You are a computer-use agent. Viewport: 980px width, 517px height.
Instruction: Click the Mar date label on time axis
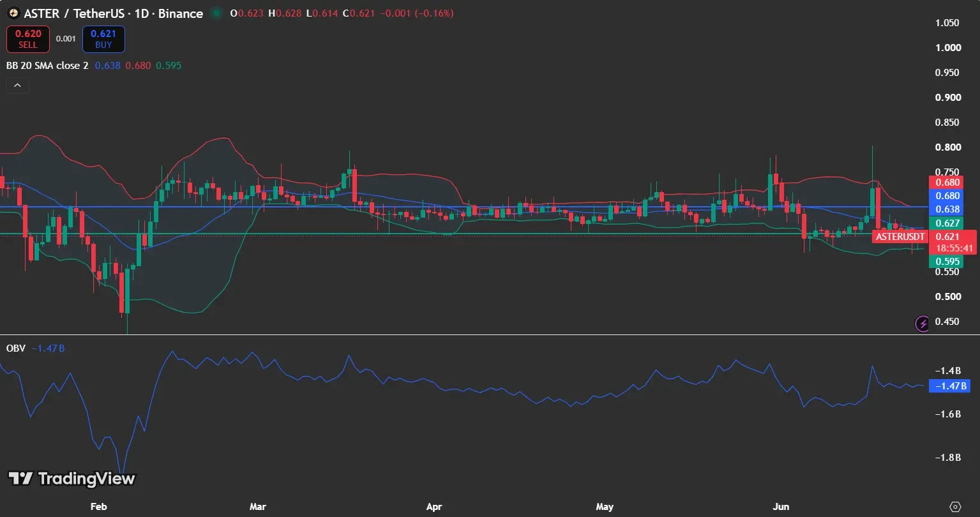coord(258,507)
